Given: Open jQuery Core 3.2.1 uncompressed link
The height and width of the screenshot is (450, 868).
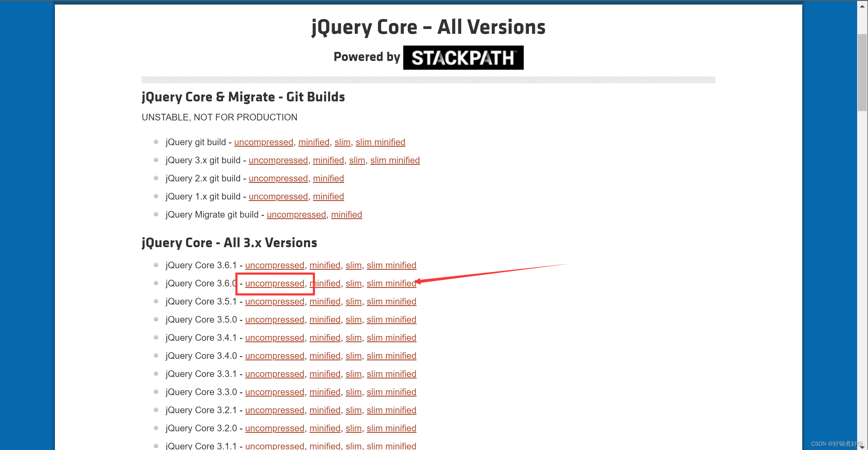Looking at the screenshot, I should [274, 410].
